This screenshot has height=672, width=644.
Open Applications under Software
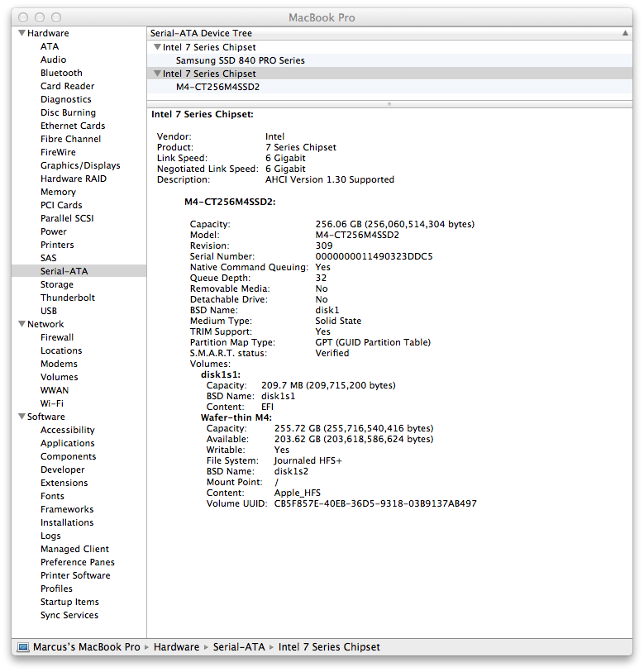coord(68,443)
